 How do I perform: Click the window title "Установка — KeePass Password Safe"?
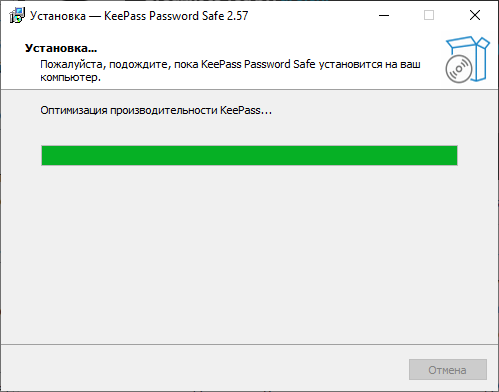[127, 16]
